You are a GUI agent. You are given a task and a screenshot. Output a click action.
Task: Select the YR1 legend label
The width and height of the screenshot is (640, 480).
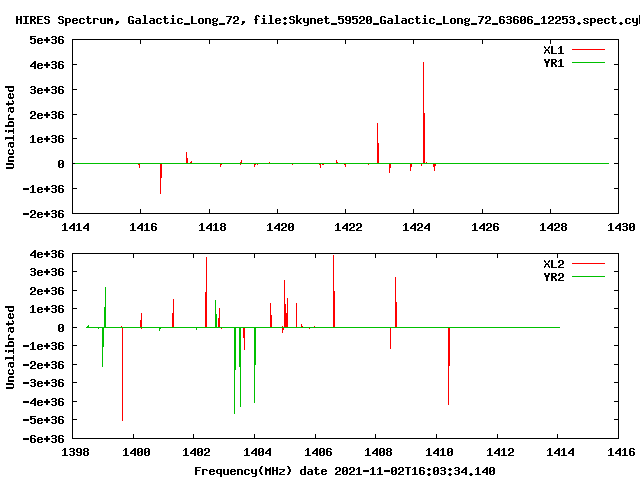pos(553,63)
